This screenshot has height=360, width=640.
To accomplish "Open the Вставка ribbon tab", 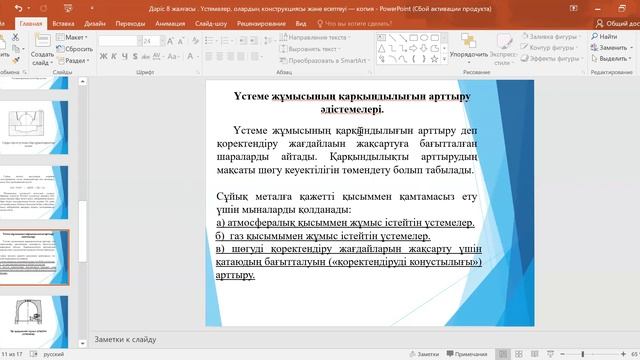I will tap(63, 24).
